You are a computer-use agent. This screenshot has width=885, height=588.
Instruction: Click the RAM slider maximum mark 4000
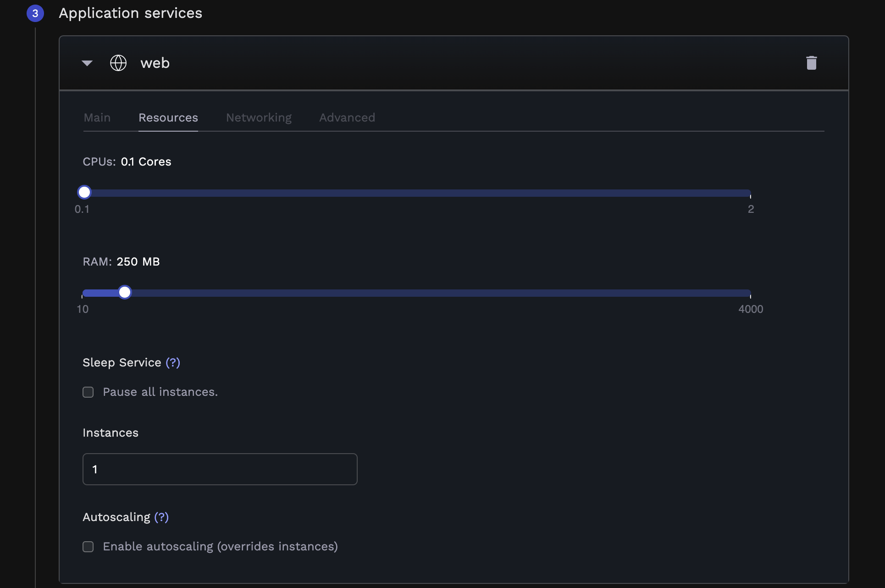(751, 309)
